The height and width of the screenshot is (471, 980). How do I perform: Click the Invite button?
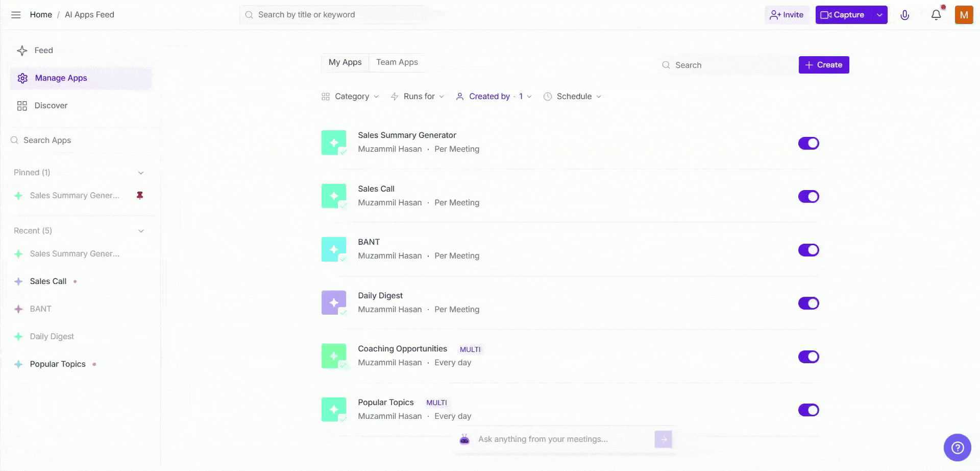pyautogui.click(x=787, y=15)
